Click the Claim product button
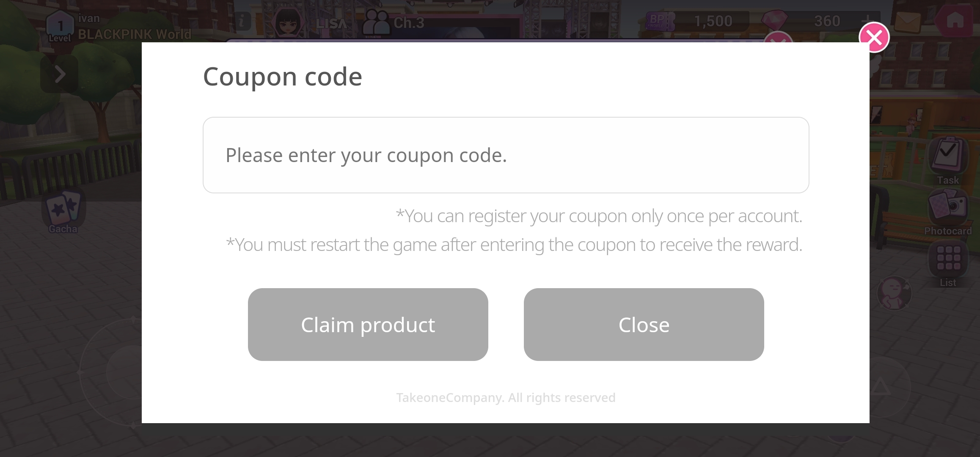The height and width of the screenshot is (457, 980). click(x=368, y=325)
